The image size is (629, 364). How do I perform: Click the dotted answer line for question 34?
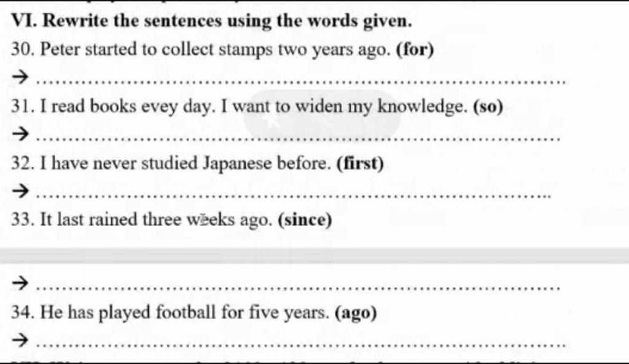click(301, 344)
